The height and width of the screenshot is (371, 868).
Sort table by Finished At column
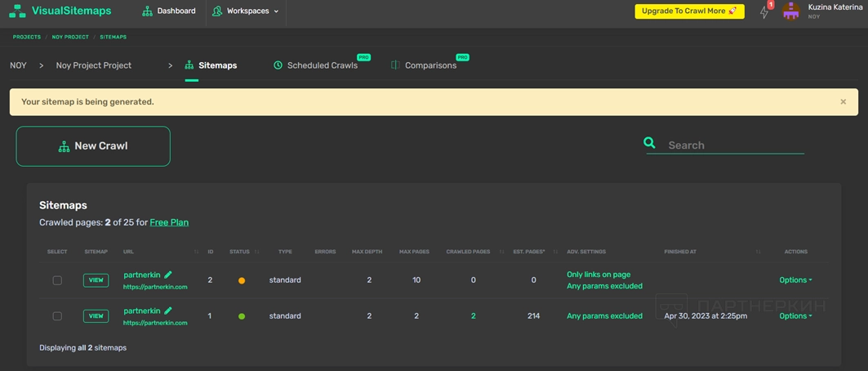(758, 252)
